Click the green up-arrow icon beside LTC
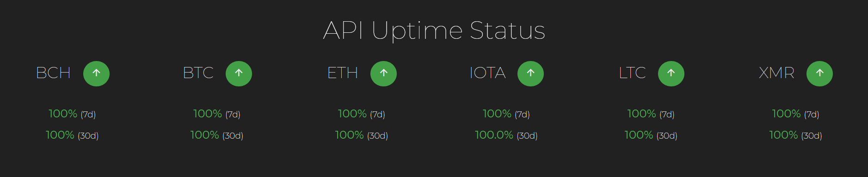868x177 pixels. pos(671,73)
